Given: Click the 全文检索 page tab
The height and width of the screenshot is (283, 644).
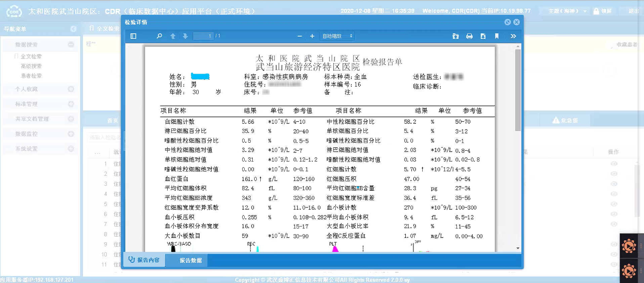Looking at the screenshot, I should [x=104, y=29].
